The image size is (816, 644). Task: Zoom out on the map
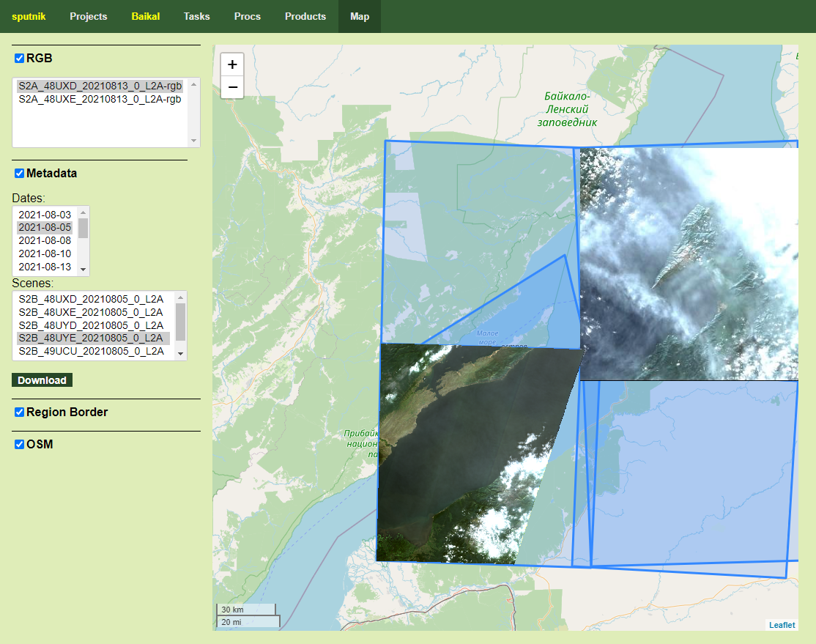pos(232,87)
